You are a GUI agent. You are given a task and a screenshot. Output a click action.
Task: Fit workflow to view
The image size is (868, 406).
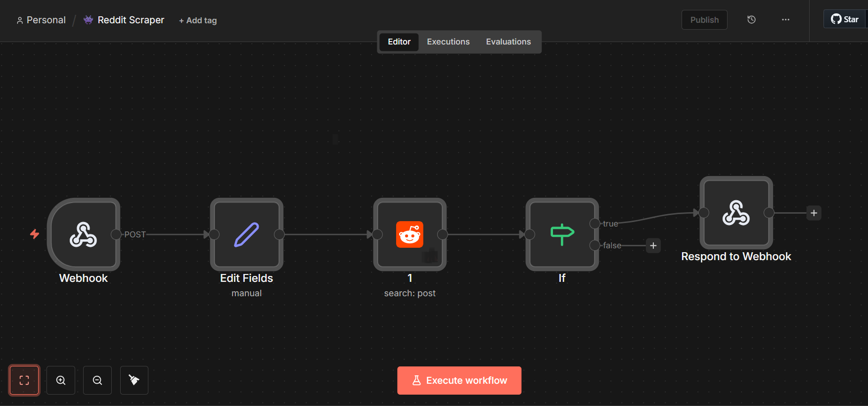pos(24,380)
